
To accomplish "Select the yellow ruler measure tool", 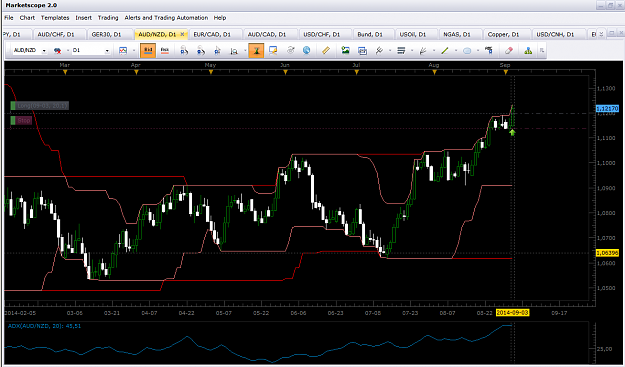I will (x=326, y=51).
